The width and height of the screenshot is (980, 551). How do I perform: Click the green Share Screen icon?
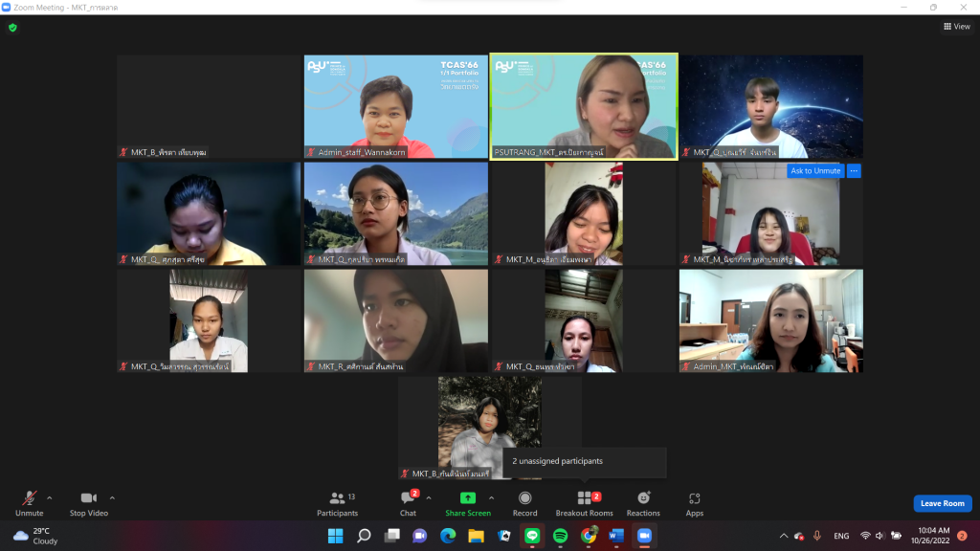[x=467, y=498]
